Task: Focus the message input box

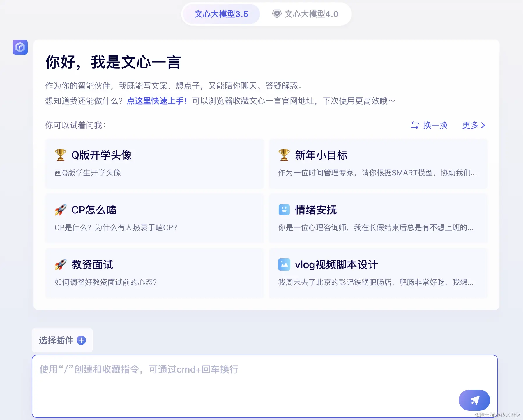Action: pos(264,386)
